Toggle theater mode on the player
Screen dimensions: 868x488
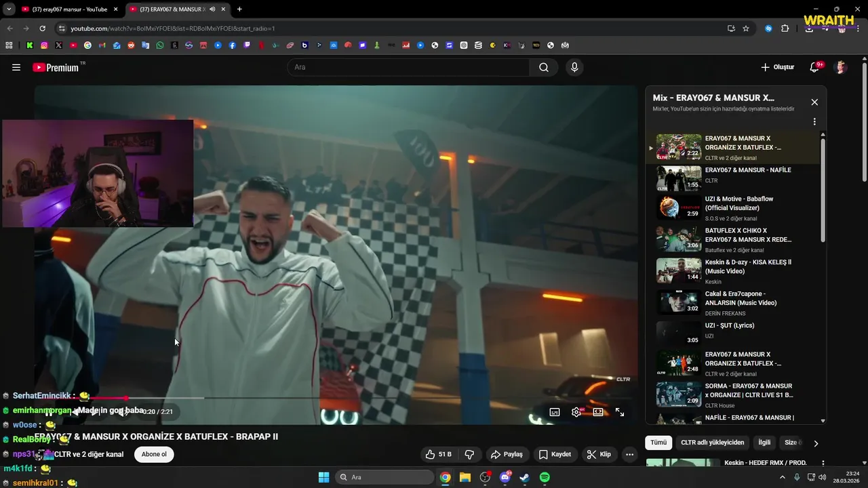598,411
